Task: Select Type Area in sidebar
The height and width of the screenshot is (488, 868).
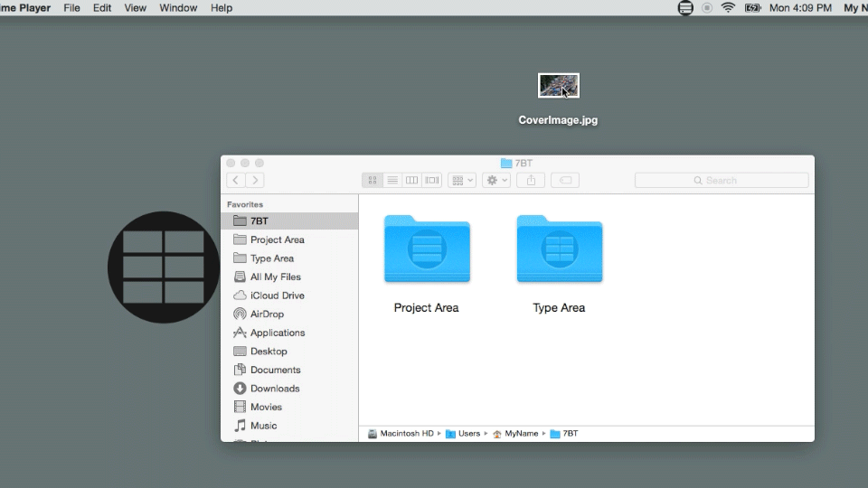Action: [x=289, y=258]
